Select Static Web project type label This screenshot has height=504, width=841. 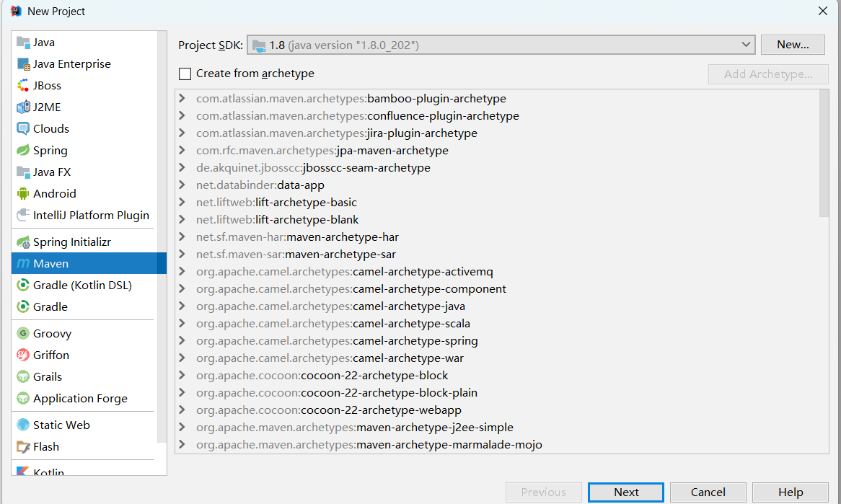pos(62,425)
